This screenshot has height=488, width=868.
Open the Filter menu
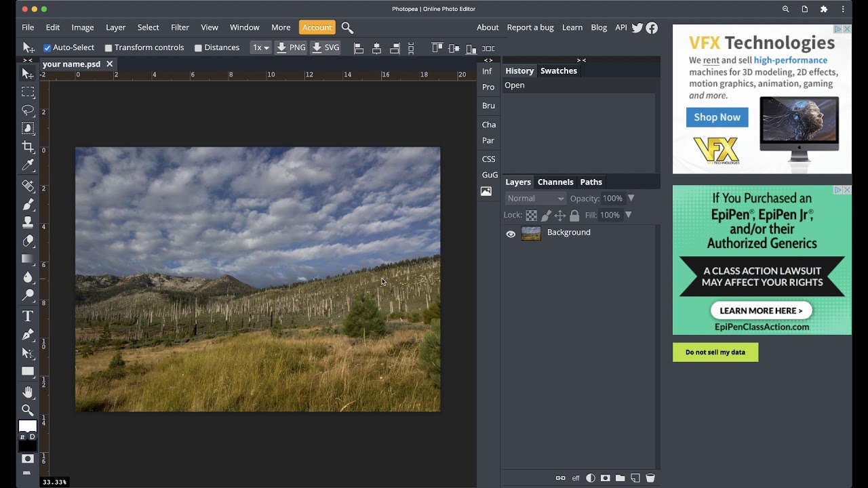tap(180, 28)
